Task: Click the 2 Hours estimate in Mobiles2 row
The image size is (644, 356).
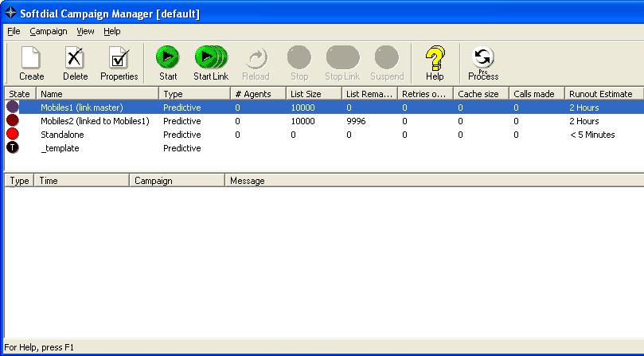Action: pos(584,121)
